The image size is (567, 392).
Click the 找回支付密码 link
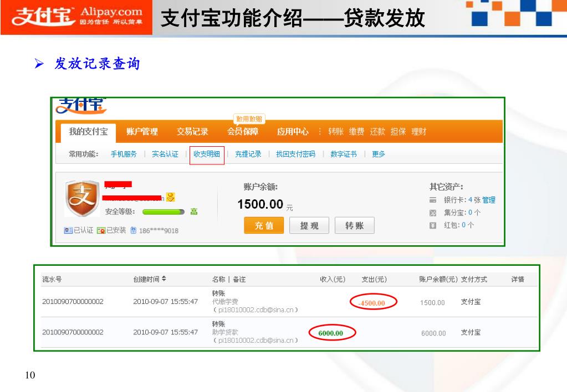pos(296,154)
